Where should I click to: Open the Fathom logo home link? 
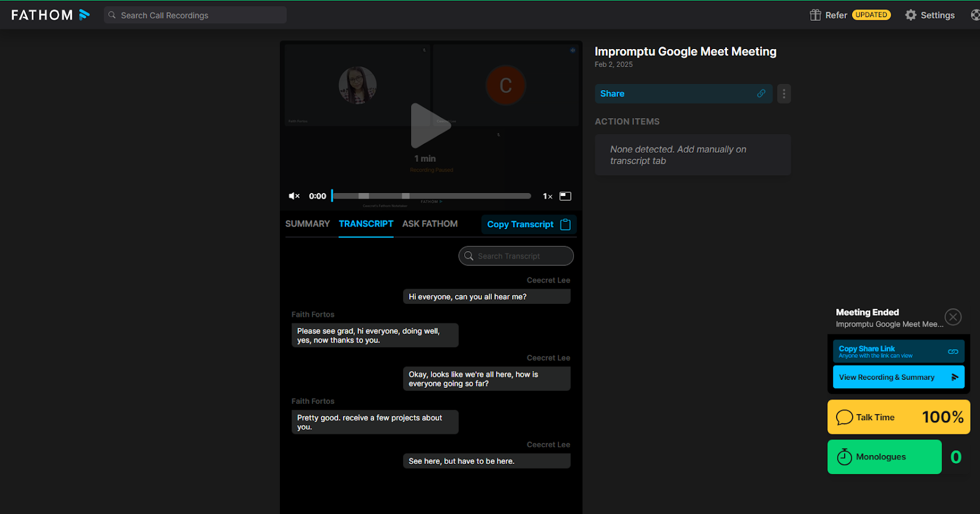point(50,15)
